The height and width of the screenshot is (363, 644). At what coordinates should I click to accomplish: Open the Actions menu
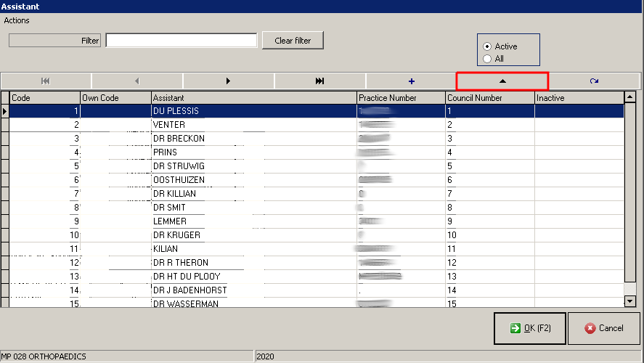pyautogui.click(x=17, y=20)
